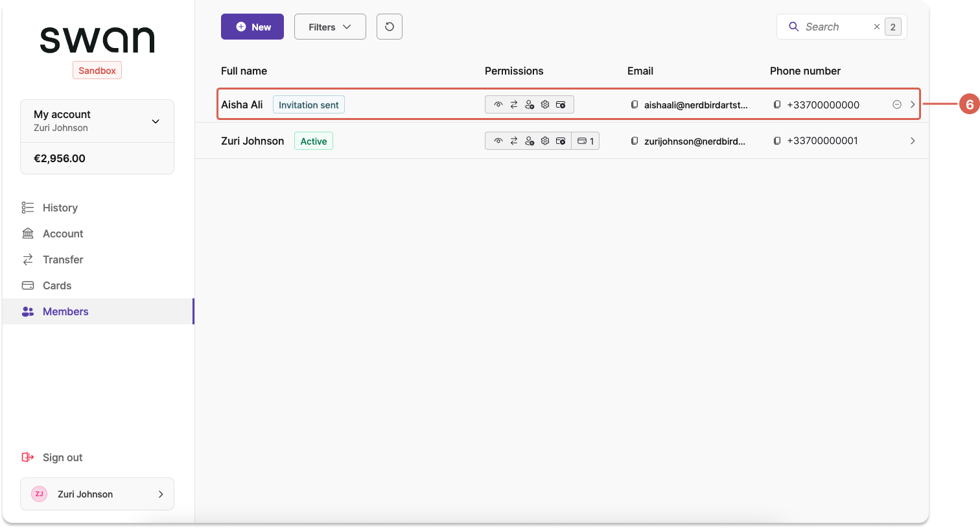Click the Swan logo
The width and height of the screenshot is (980, 528).
(97, 40)
